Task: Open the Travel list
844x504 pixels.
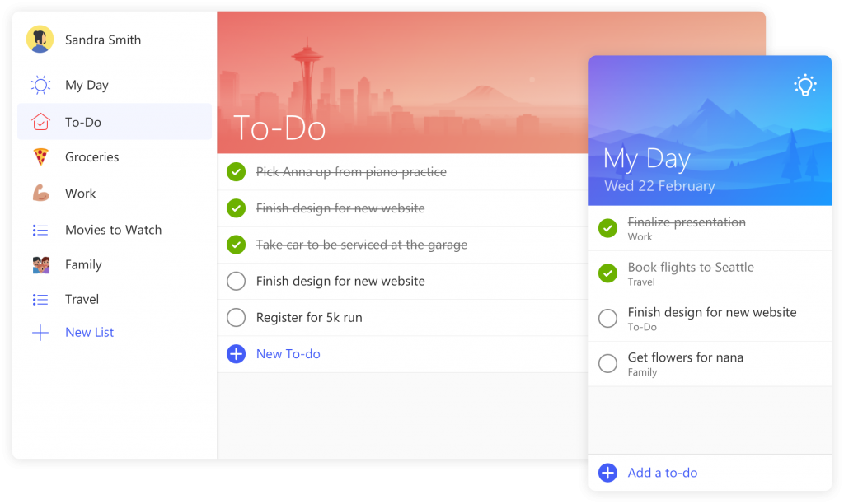Action: point(82,300)
